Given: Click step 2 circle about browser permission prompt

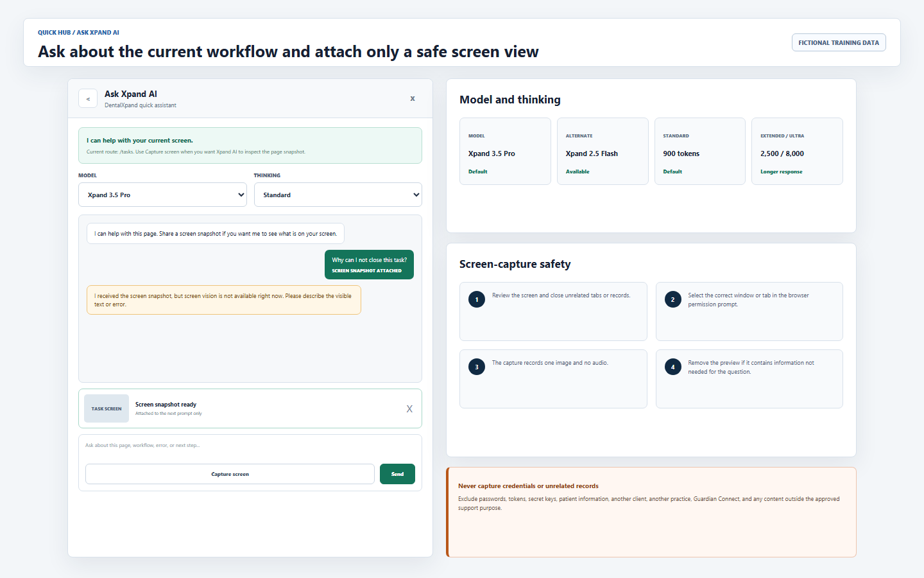Looking at the screenshot, I should tap(673, 299).
